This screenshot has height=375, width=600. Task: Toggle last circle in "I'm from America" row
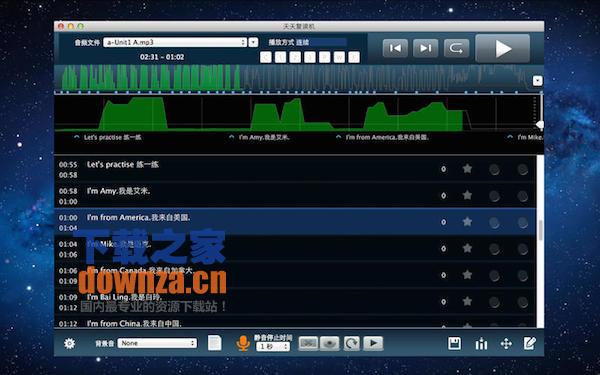point(523,223)
